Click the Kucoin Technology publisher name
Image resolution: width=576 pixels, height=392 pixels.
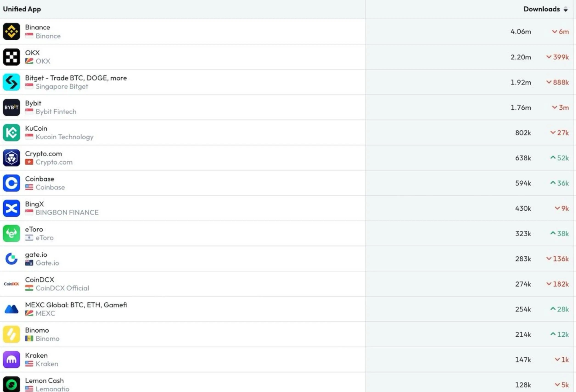coord(65,137)
